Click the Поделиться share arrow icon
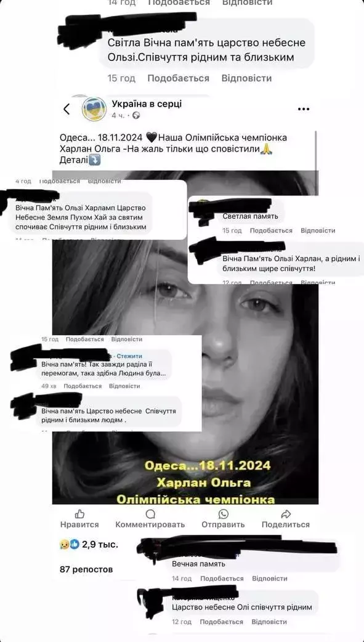This screenshot has height=642, width=364. (286, 514)
